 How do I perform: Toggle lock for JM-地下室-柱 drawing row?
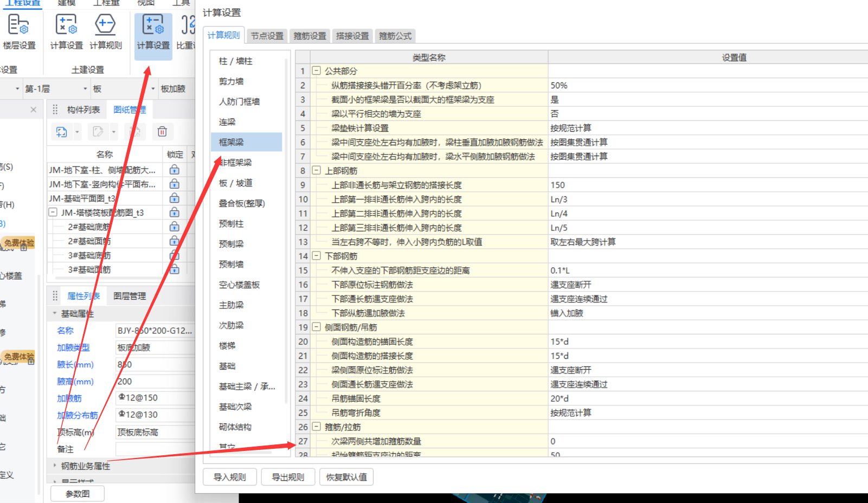coord(175,170)
